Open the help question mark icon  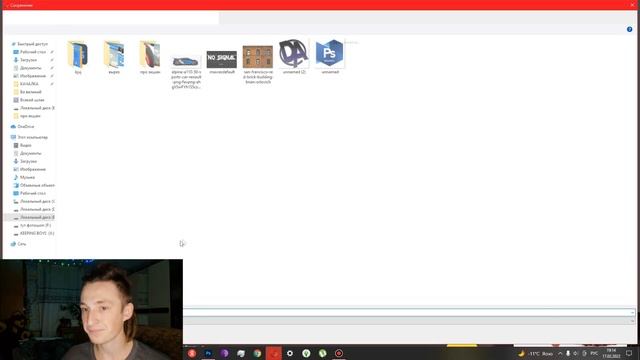(629, 29)
